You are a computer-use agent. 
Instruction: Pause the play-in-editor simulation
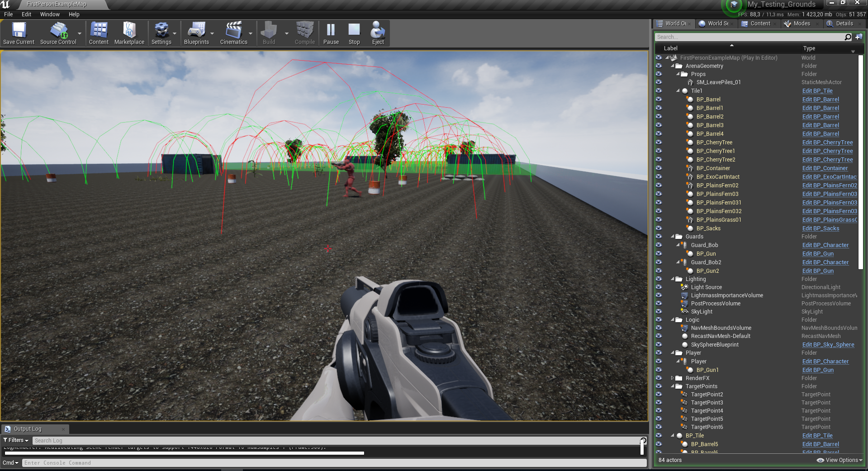coord(331,33)
